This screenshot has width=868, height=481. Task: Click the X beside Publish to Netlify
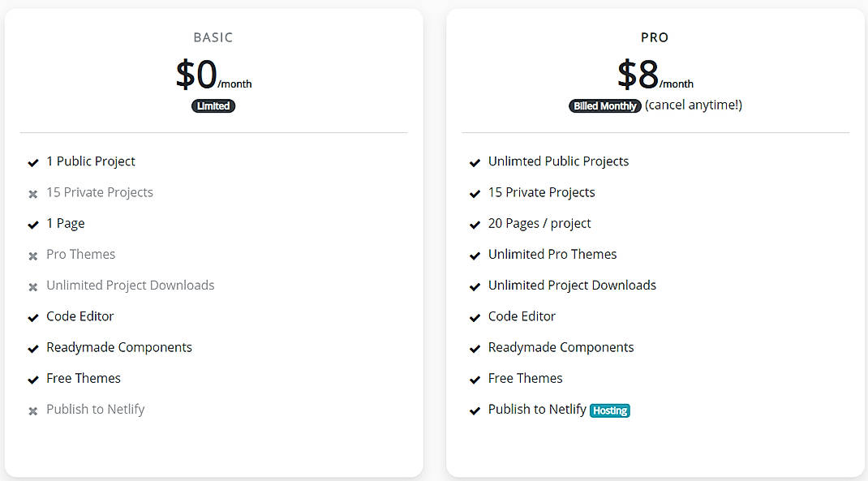[33, 410]
